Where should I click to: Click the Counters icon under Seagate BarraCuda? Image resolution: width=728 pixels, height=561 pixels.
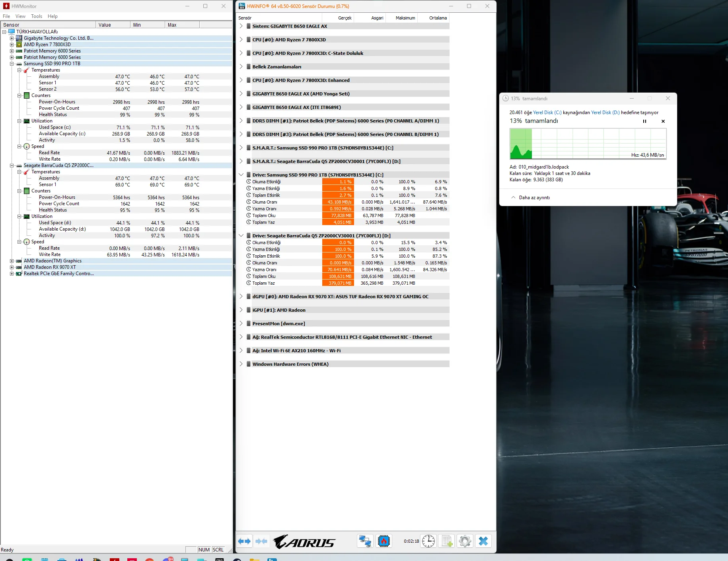click(x=27, y=191)
